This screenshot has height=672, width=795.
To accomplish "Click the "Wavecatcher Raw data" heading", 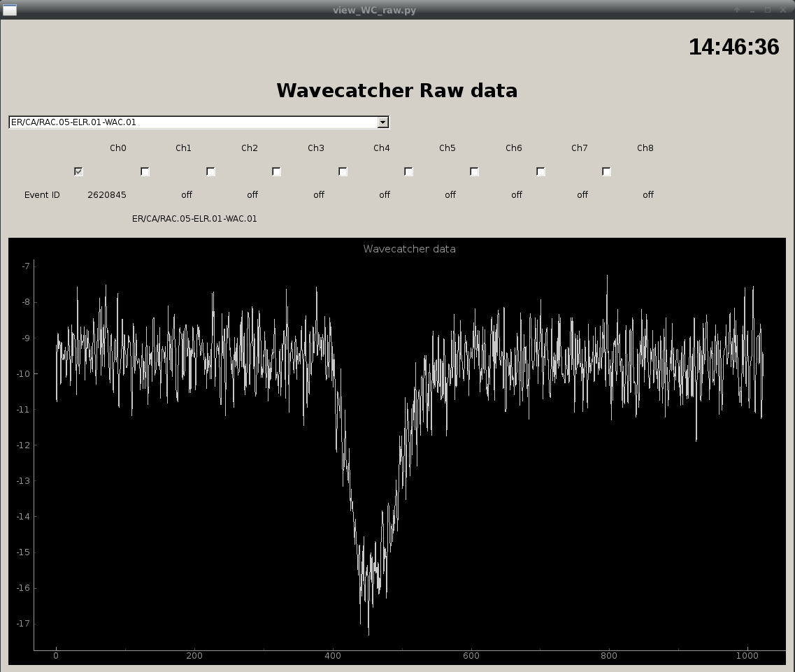I will tap(396, 90).
